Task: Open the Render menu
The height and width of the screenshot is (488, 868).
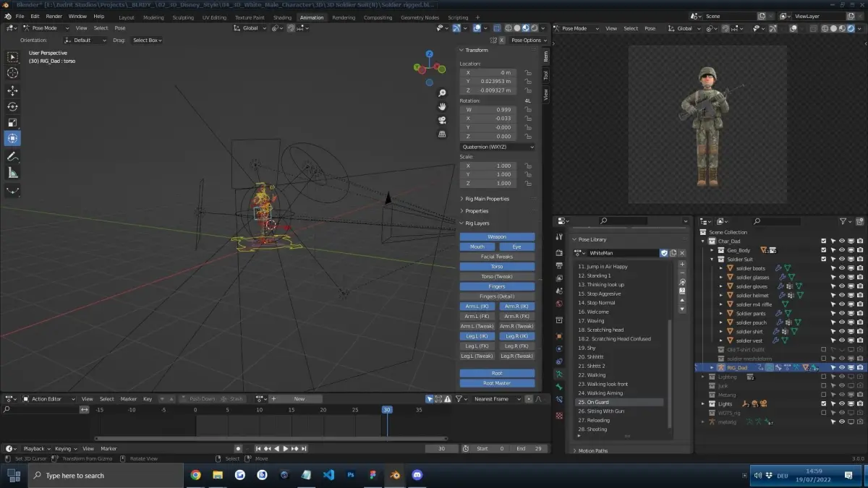Action: pyautogui.click(x=54, y=16)
